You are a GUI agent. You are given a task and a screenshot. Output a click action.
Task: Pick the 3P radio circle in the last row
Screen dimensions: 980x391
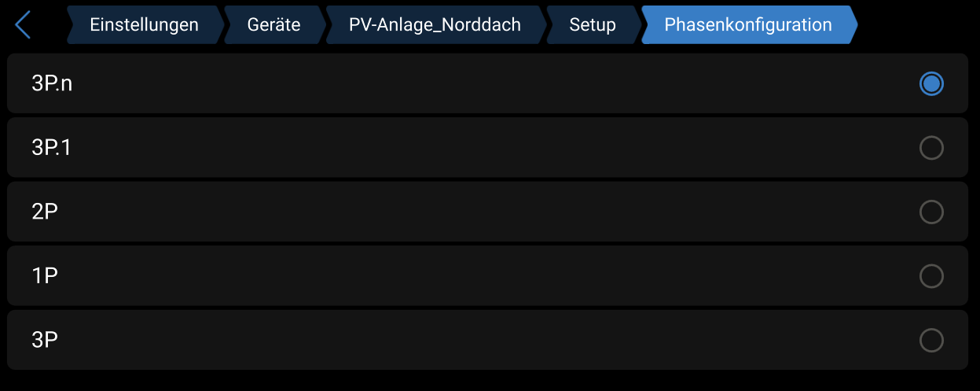point(931,340)
